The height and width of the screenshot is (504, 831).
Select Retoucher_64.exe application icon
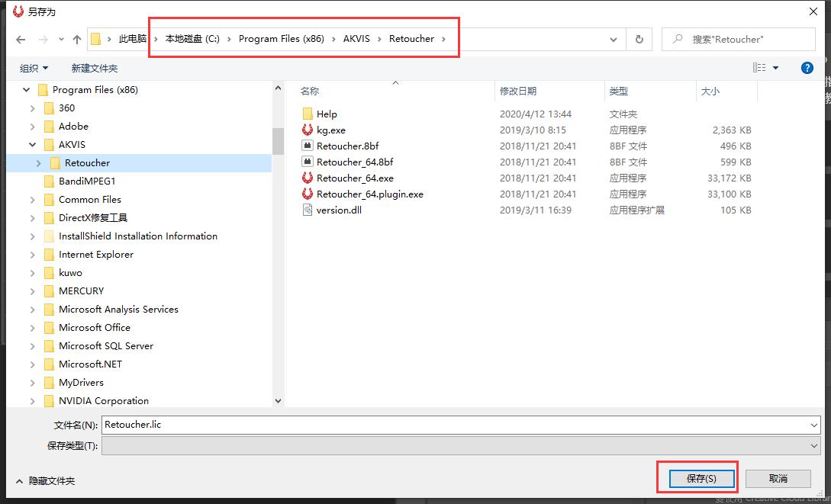tap(308, 178)
